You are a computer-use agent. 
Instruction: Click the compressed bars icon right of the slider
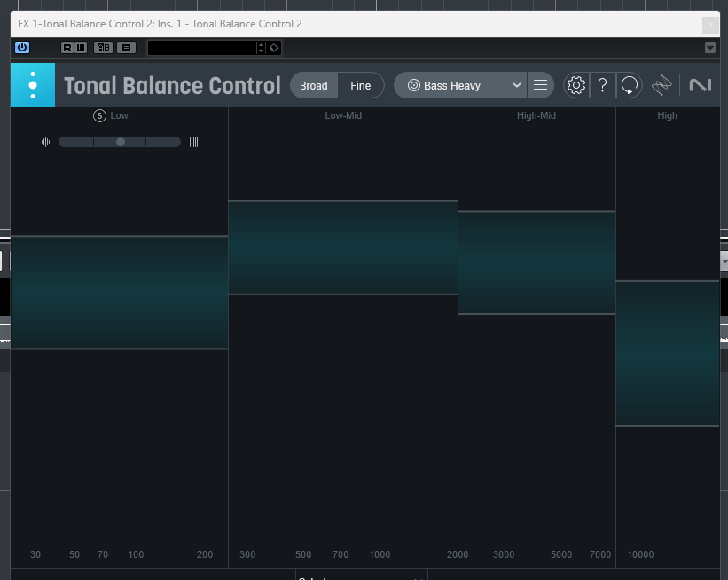point(193,142)
